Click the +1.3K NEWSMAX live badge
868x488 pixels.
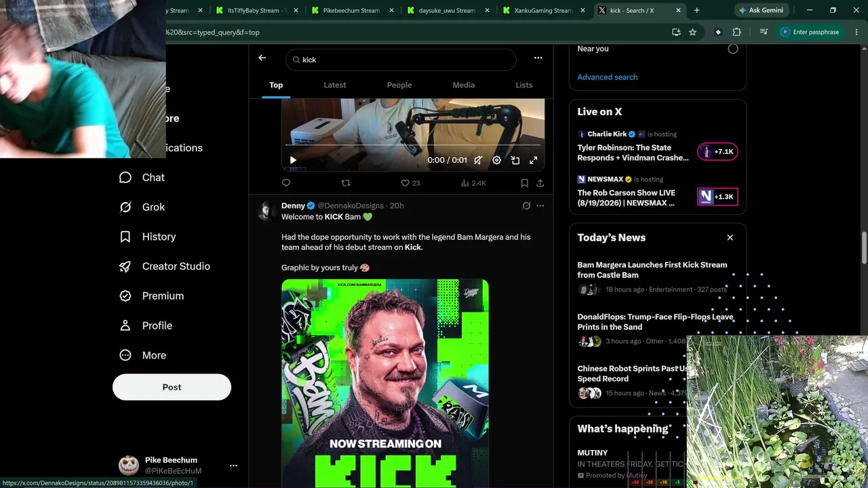tap(717, 197)
